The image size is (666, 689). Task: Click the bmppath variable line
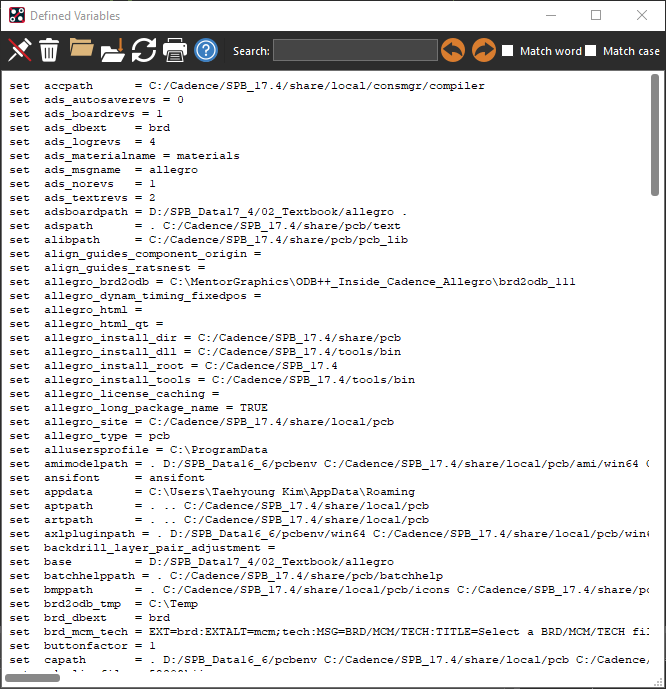pyautogui.click(x=329, y=591)
